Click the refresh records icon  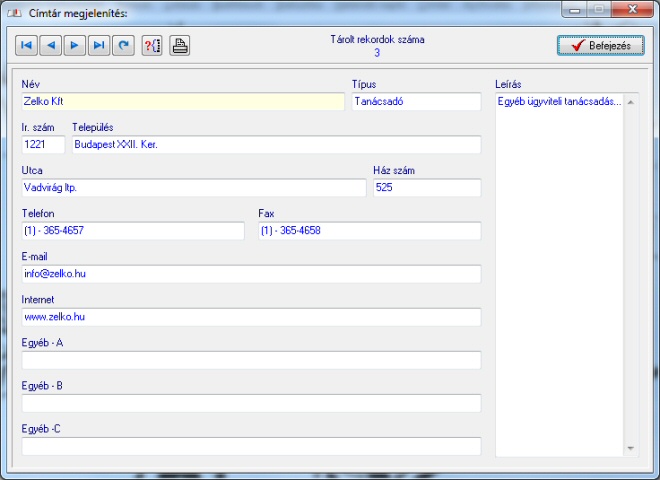click(x=123, y=45)
